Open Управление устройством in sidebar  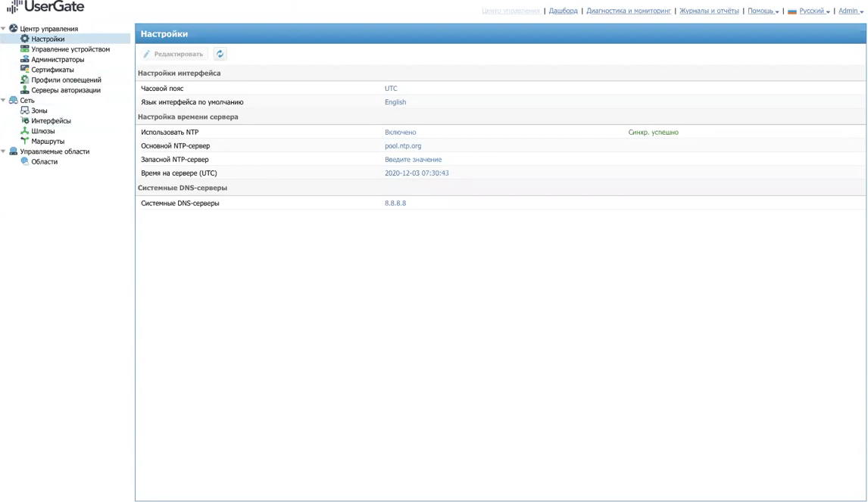pyautogui.click(x=70, y=49)
